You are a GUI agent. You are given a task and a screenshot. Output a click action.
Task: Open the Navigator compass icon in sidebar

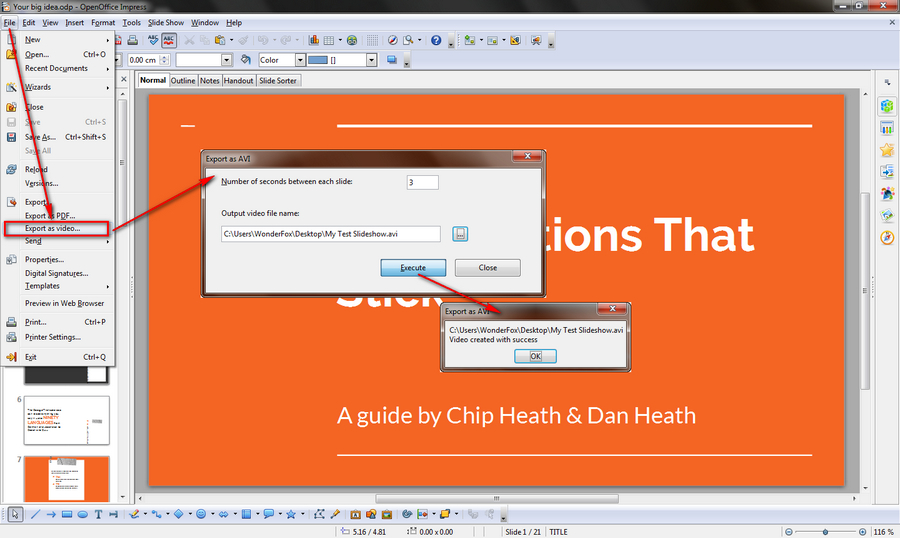886,237
